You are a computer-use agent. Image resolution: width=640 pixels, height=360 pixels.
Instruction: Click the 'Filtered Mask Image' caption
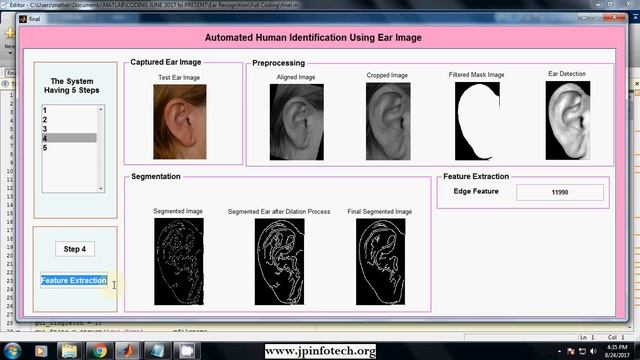pos(476,75)
